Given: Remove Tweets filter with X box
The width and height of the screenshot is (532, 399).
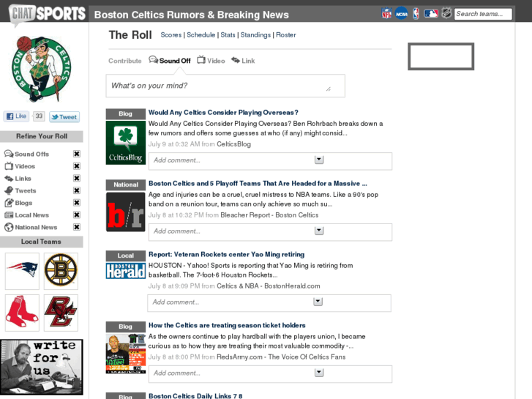Looking at the screenshot, I should (77, 190).
